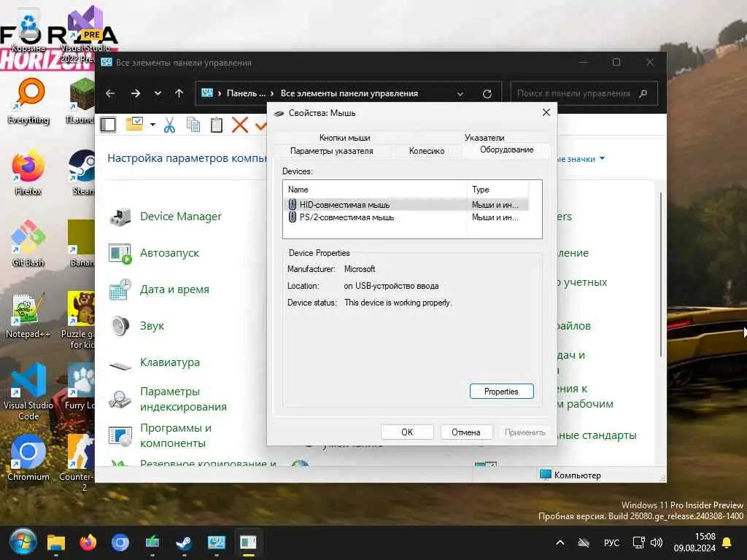Click the Name column header

pyautogui.click(x=376, y=189)
